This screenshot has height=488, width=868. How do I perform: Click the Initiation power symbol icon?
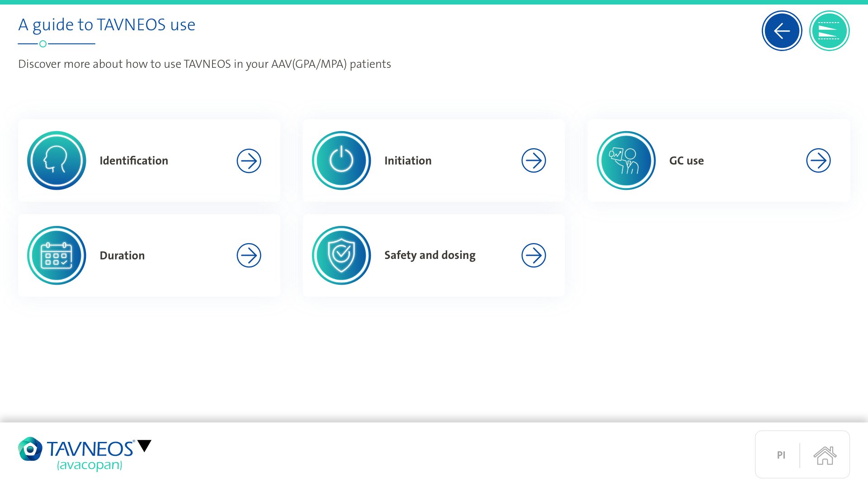click(341, 160)
